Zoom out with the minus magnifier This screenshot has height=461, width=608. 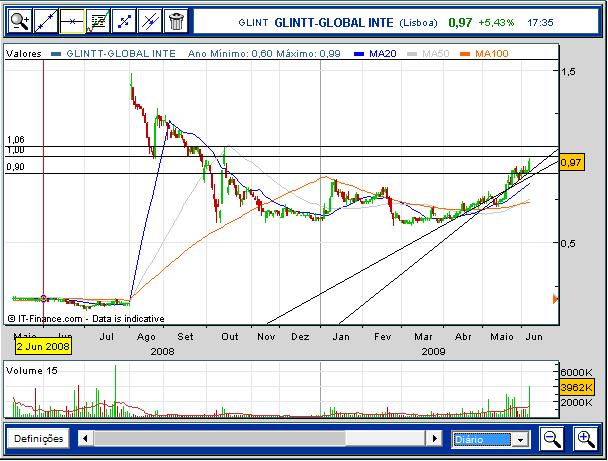(x=552, y=439)
